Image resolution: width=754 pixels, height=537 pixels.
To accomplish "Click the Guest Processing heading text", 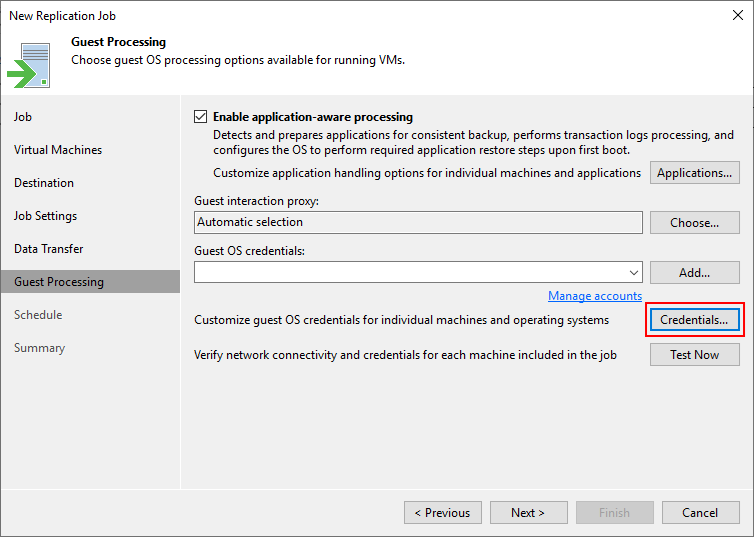I will coord(118,42).
